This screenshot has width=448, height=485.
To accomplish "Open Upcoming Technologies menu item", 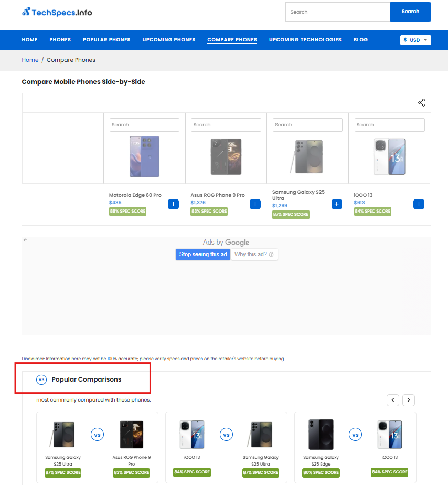I will click(305, 39).
